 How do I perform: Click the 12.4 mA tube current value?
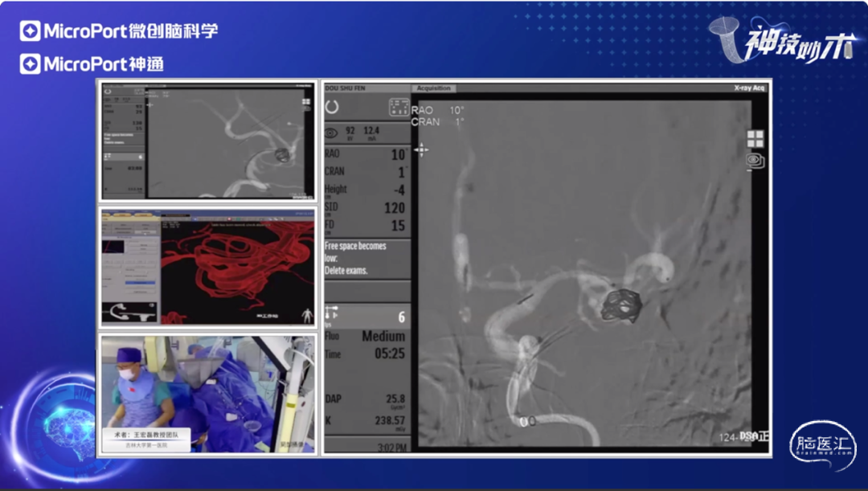pos(371,133)
